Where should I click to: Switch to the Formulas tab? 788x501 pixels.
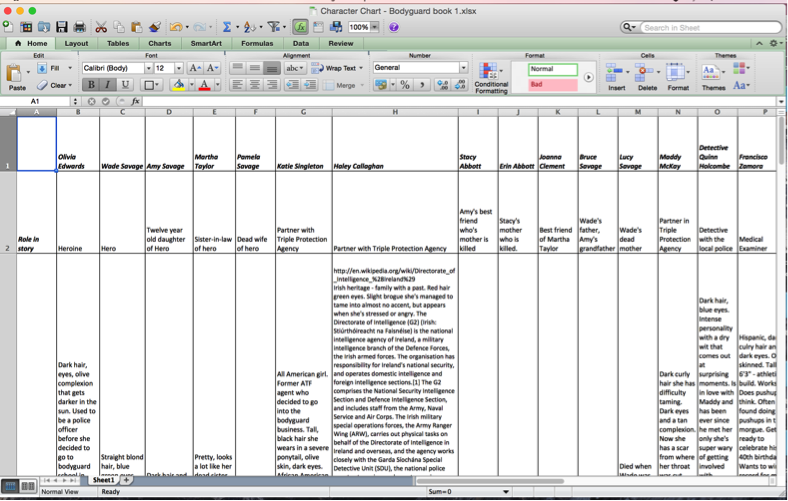pos(257,44)
